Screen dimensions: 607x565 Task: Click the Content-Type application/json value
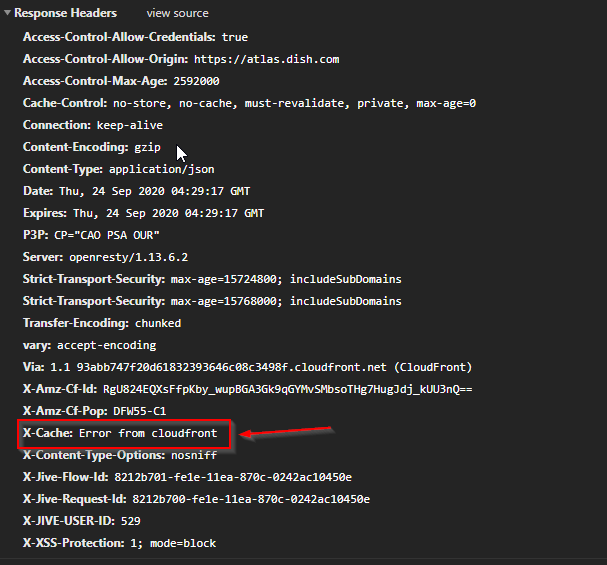pos(161,169)
